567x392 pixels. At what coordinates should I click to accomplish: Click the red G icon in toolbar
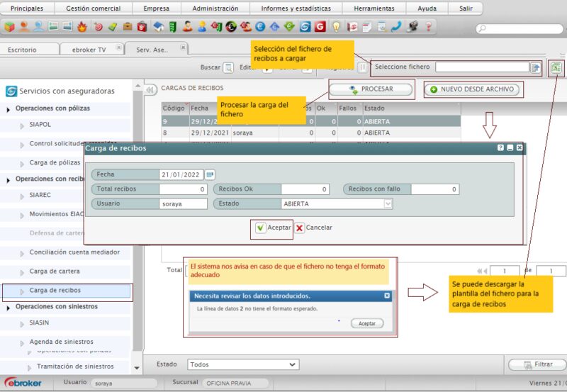[x=320, y=27]
